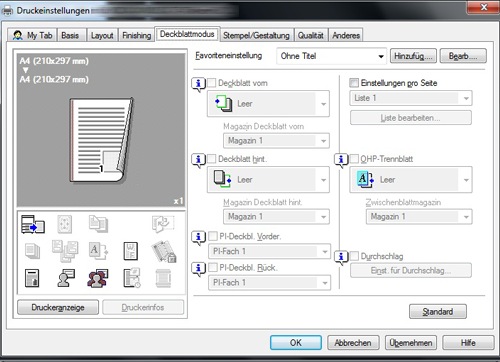500x362 pixels.
Task: Check the OHP-Trennblatt option
Action: [x=354, y=159]
